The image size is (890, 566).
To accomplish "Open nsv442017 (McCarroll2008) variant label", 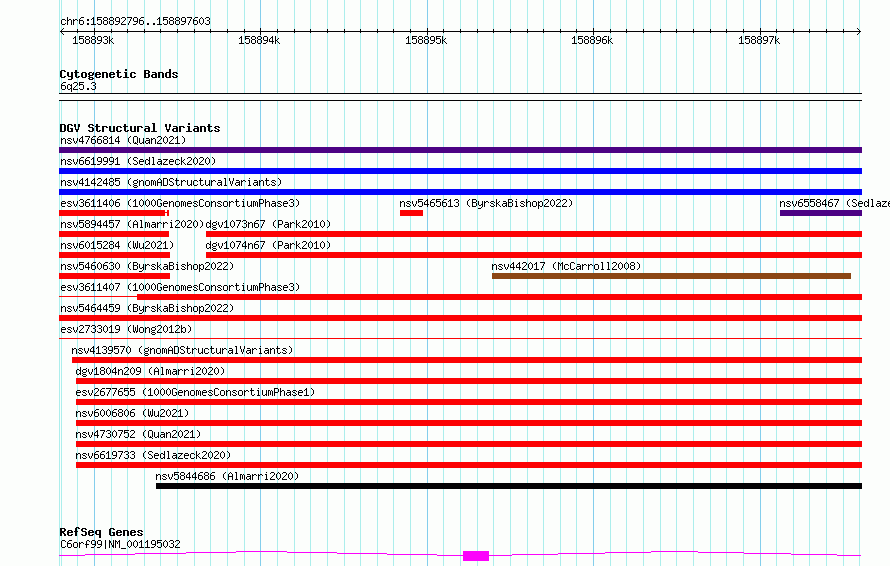I will point(566,266).
